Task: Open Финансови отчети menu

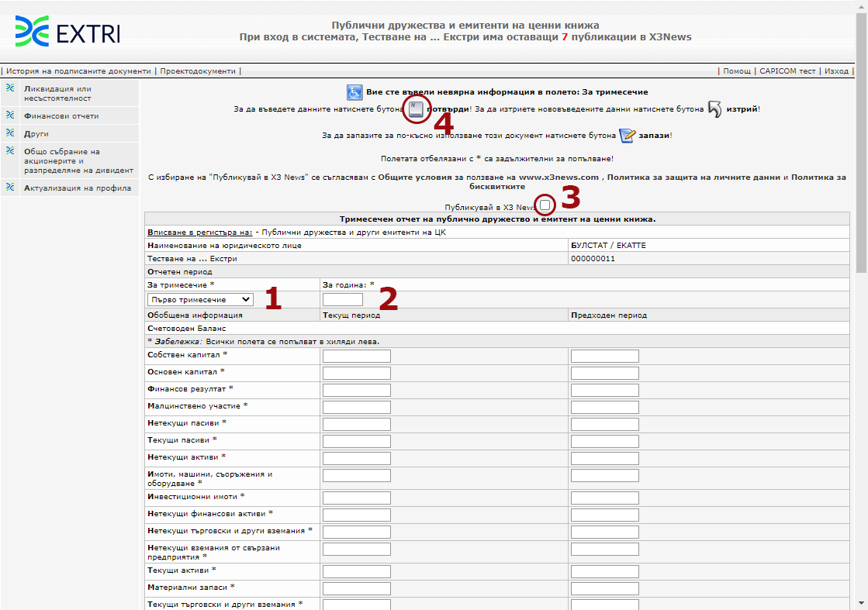Action: coord(61,116)
